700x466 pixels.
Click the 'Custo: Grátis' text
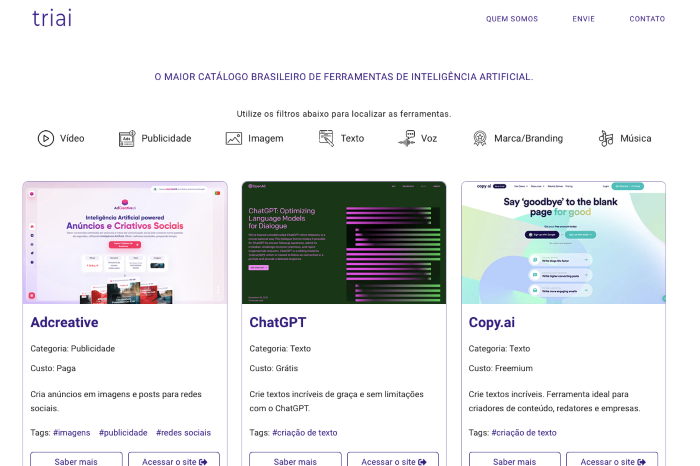point(274,368)
